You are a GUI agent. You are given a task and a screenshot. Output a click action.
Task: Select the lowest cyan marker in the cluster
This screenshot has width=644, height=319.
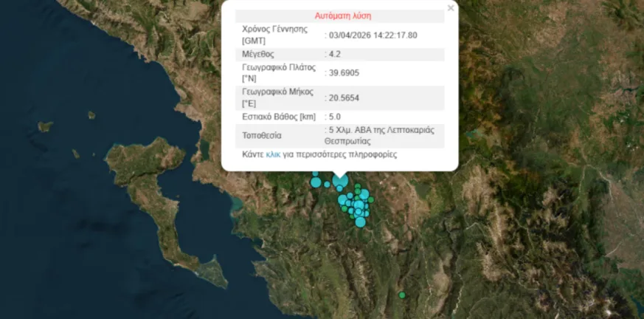click(x=360, y=222)
